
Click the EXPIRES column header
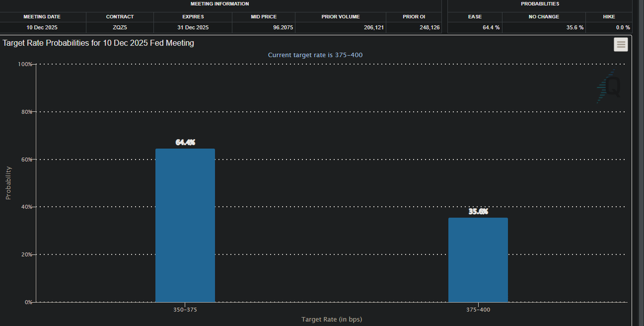click(193, 17)
